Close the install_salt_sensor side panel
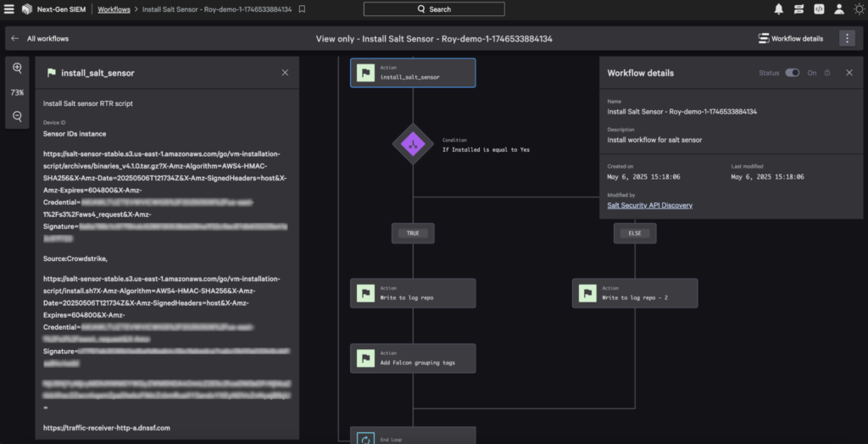 tap(285, 73)
